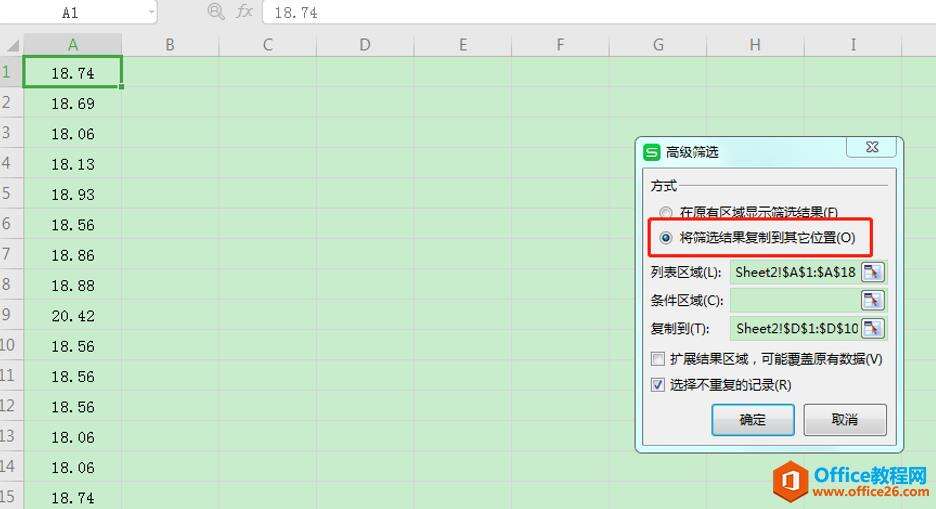
Task: Select row 13 header
Action: click(11, 436)
